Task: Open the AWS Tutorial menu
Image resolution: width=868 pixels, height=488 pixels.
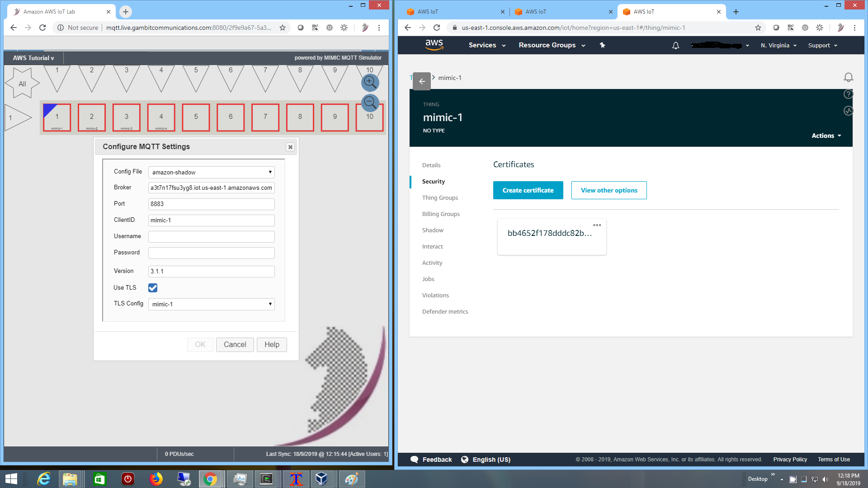Action: tap(33, 58)
